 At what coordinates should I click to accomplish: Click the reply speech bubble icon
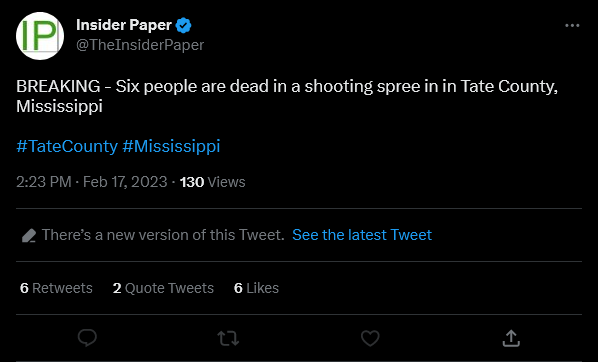point(87,338)
